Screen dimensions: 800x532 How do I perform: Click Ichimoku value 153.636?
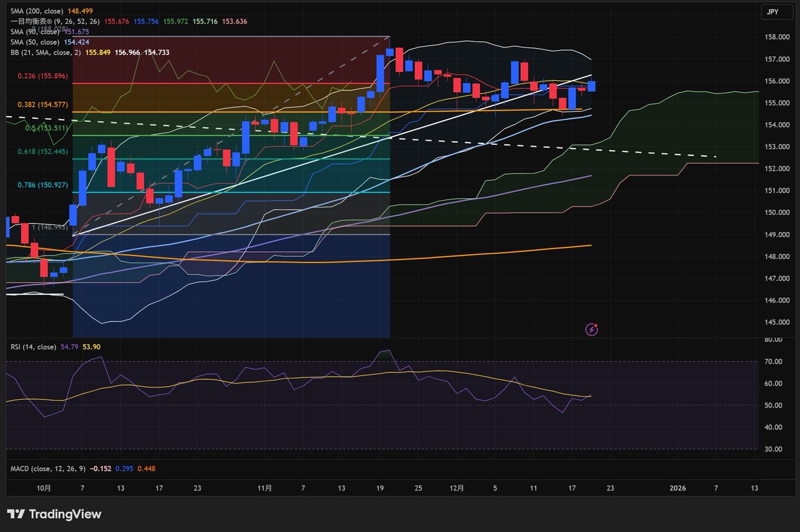(x=235, y=22)
